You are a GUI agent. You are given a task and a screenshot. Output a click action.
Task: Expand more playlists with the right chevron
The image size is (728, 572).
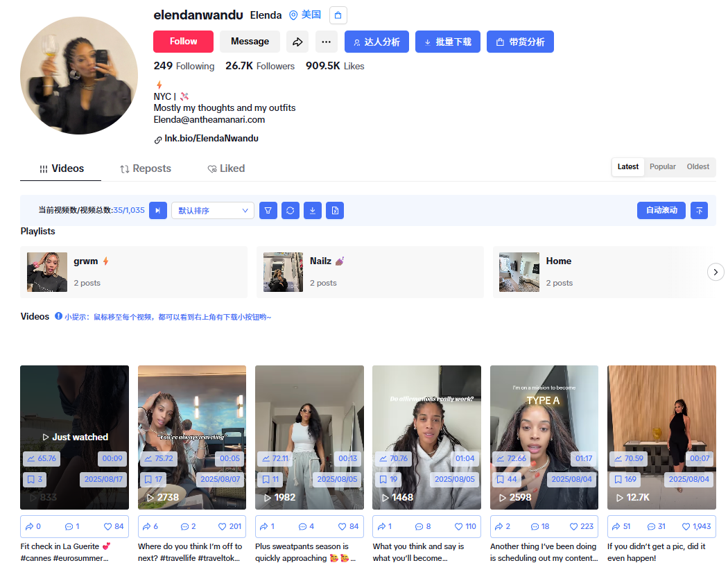pyautogui.click(x=716, y=272)
